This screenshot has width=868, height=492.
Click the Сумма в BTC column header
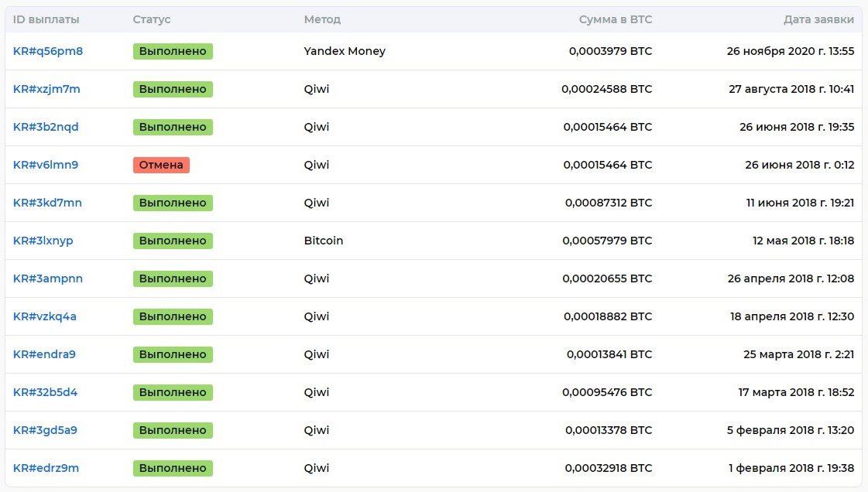click(x=616, y=19)
